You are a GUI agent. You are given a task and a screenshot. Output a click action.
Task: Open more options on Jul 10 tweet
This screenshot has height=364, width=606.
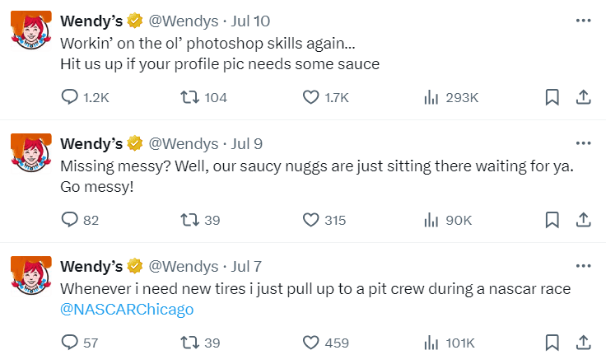point(583,21)
